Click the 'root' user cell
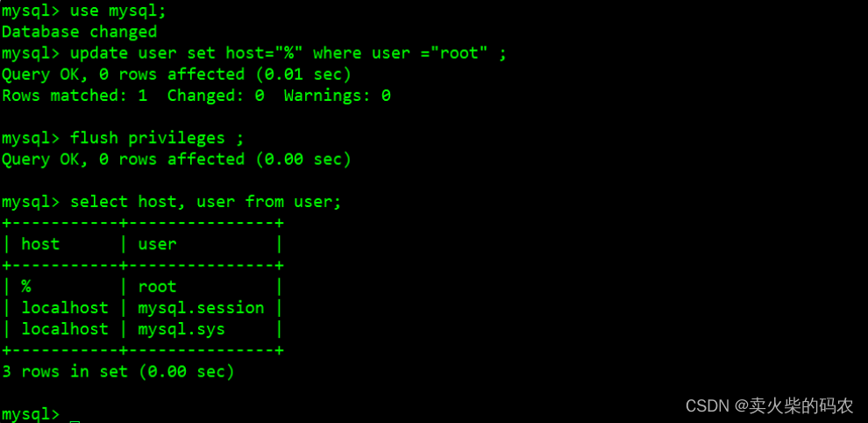The image size is (868, 423). [157, 287]
